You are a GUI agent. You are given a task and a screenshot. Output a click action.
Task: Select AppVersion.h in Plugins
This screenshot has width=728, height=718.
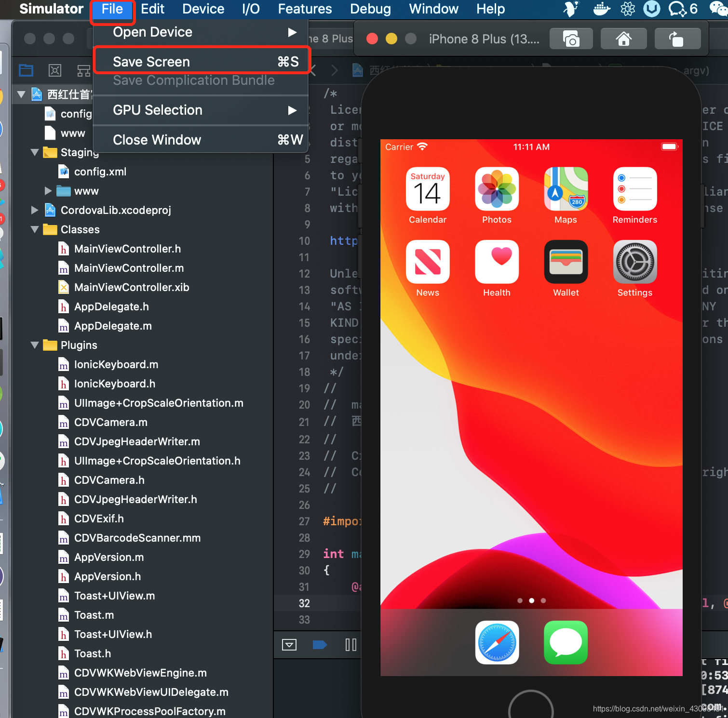pyautogui.click(x=107, y=576)
